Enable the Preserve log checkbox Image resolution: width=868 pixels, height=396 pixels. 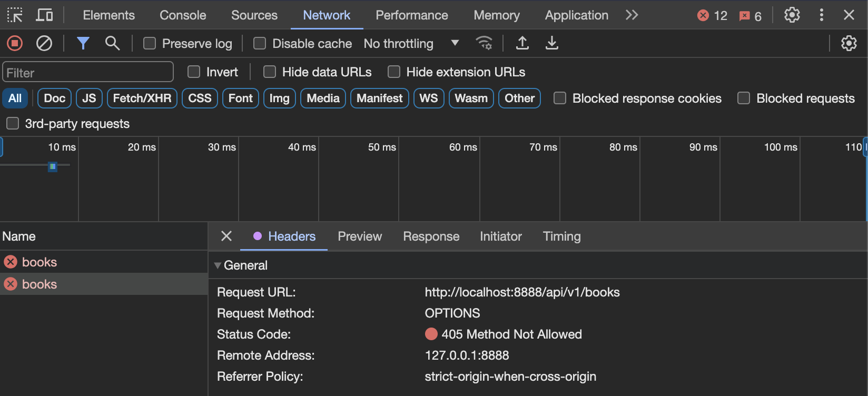pyautogui.click(x=150, y=44)
